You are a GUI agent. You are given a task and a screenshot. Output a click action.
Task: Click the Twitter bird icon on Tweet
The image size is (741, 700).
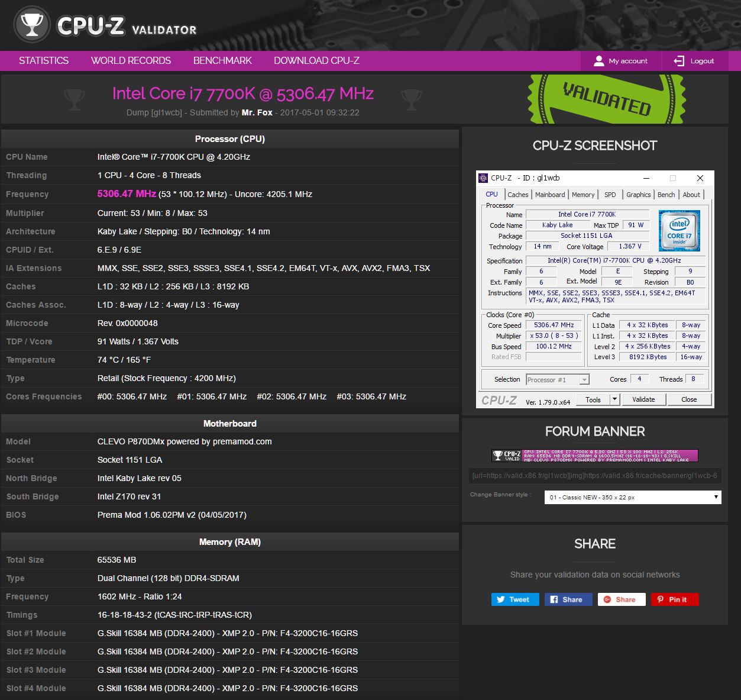click(x=501, y=599)
